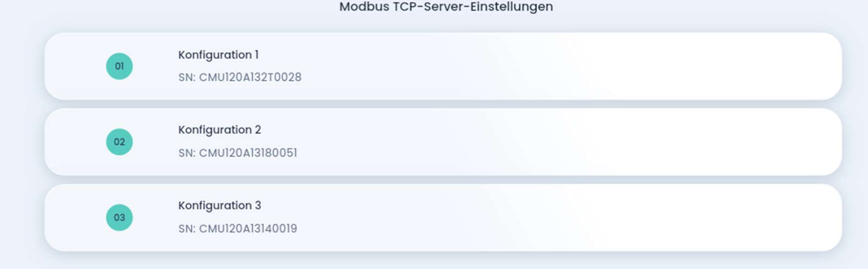Click serial number CMU120A13140019
The height and width of the screenshot is (269, 868).
click(x=248, y=229)
